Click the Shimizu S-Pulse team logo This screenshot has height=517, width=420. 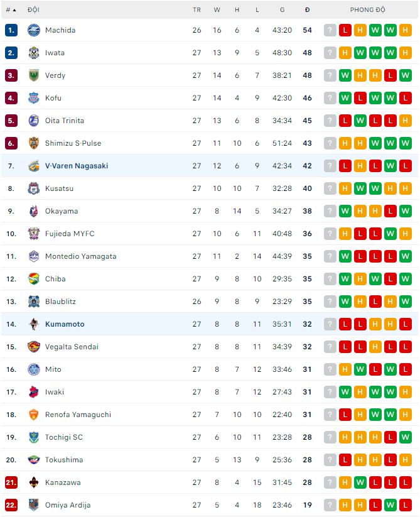pyautogui.click(x=34, y=143)
